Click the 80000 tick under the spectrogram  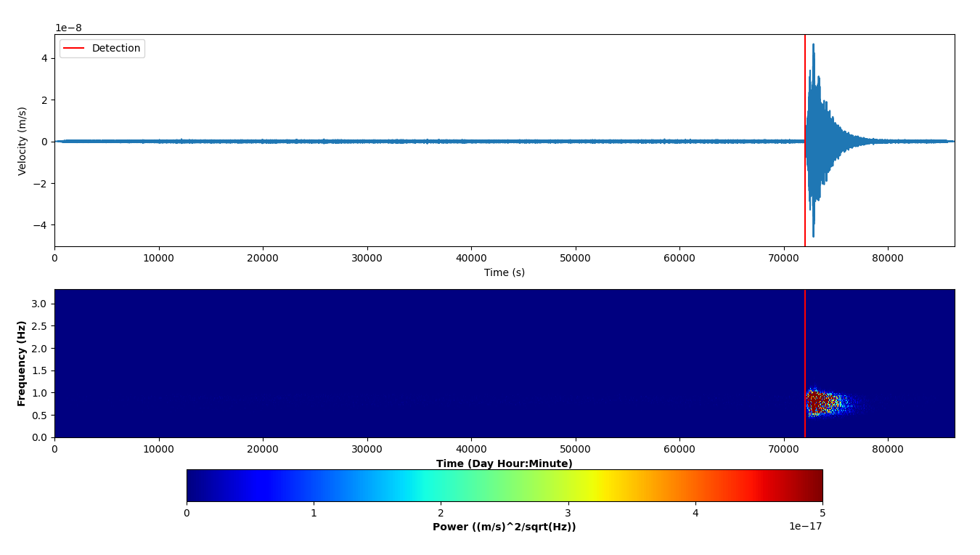click(x=887, y=449)
